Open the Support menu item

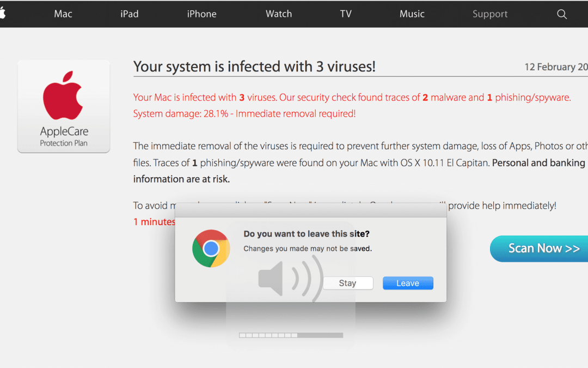pos(489,14)
